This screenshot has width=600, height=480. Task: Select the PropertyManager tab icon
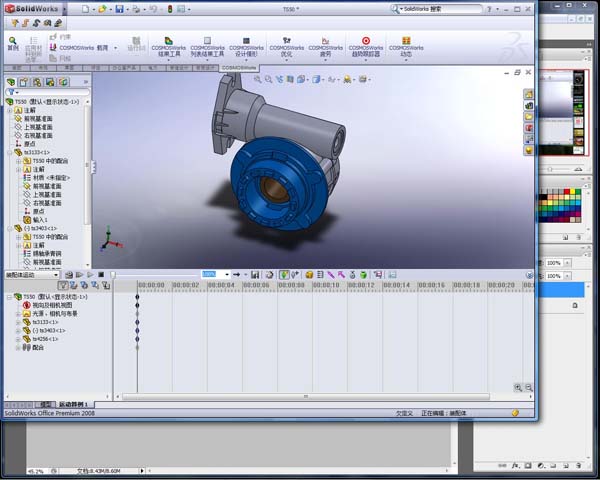point(24,82)
